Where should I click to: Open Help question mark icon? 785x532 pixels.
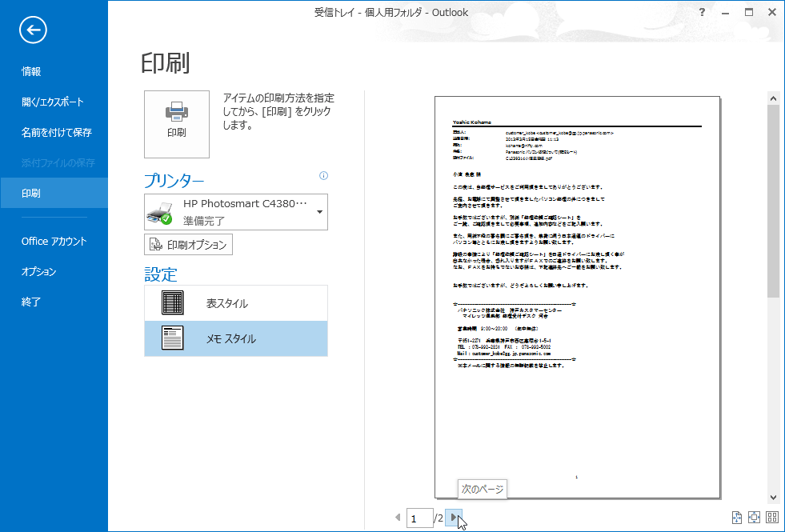click(702, 13)
